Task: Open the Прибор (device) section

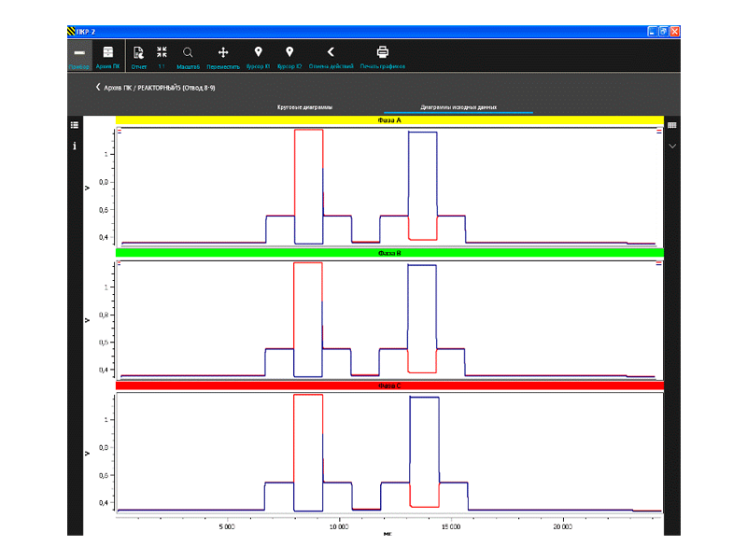Action: [79, 56]
